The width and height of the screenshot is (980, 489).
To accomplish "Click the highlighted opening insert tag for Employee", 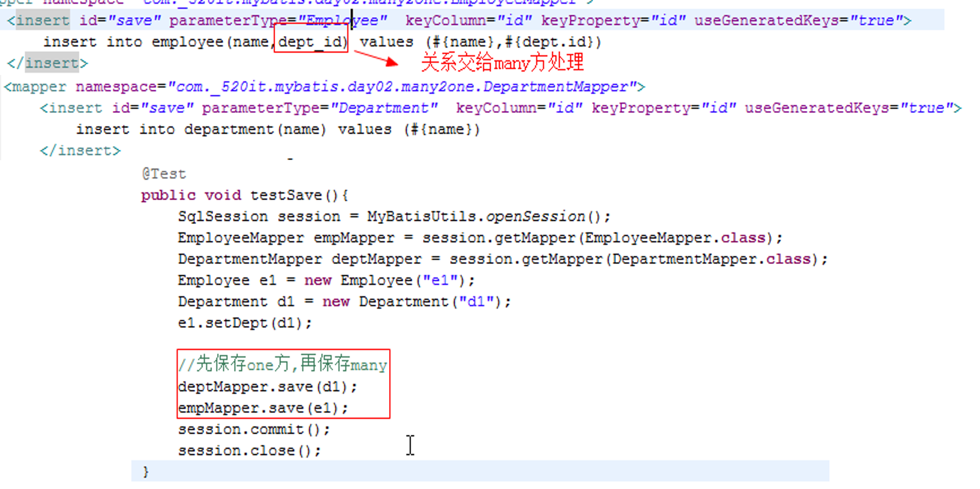I will (38, 21).
